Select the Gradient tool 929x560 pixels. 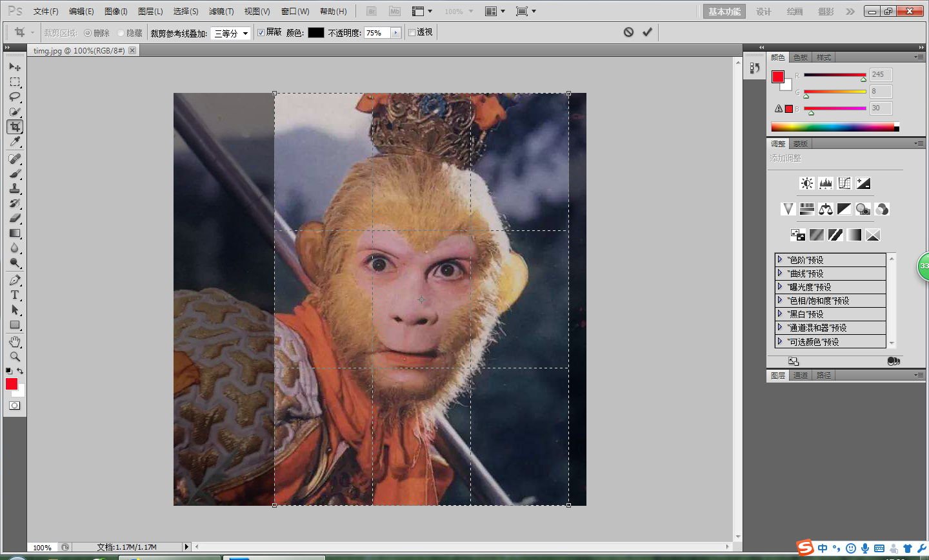pos(15,233)
